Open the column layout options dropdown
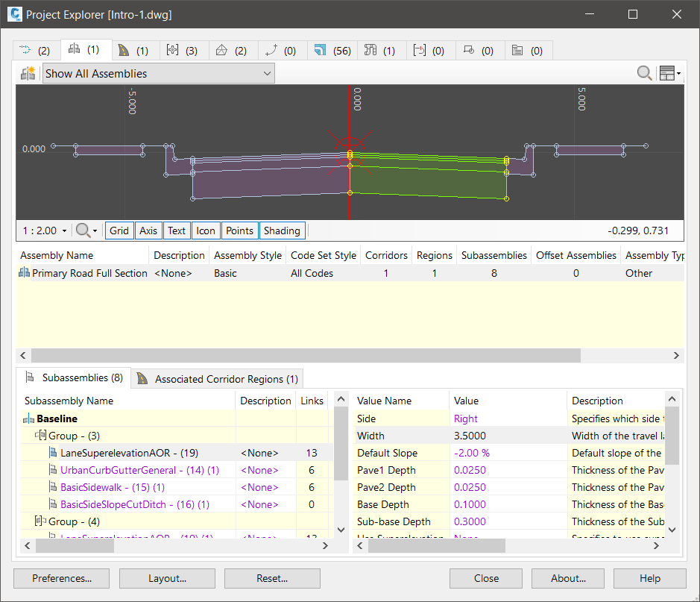Screen dimensions: 700x602 pyautogui.click(x=670, y=73)
